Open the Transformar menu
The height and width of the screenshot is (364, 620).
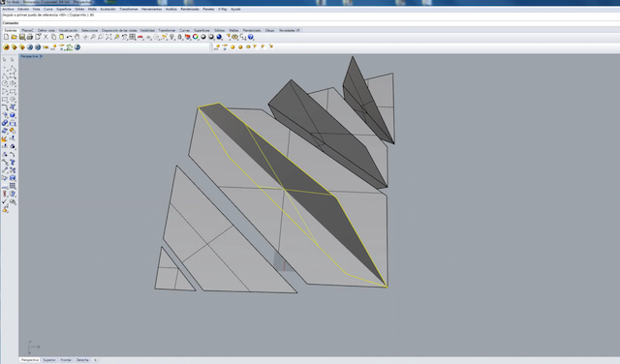128,9
